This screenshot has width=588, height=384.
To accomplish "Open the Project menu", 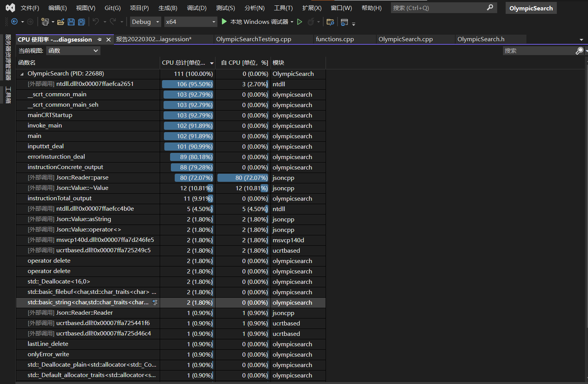I will pyautogui.click(x=139, y=8).
